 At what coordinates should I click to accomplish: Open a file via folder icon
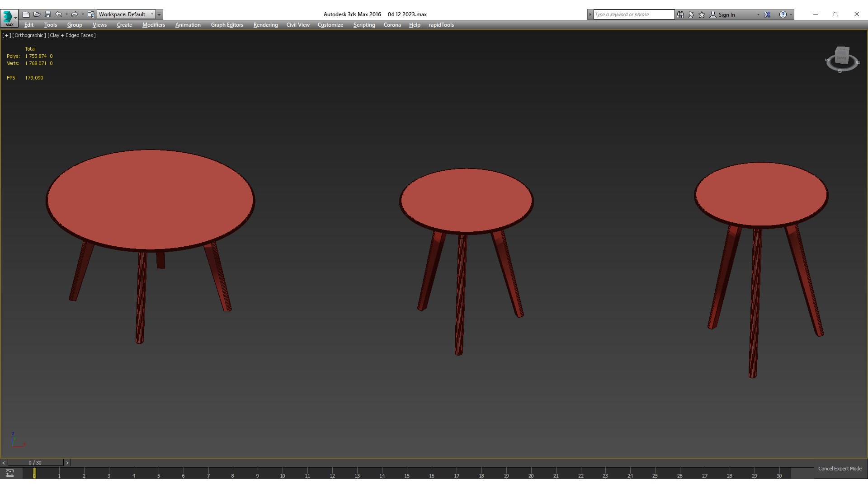(37, 14)
